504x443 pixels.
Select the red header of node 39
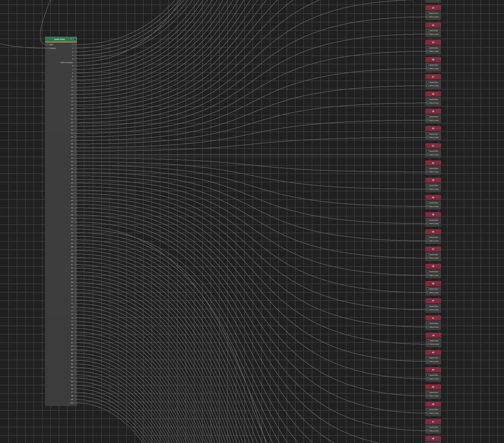point(433,283)
